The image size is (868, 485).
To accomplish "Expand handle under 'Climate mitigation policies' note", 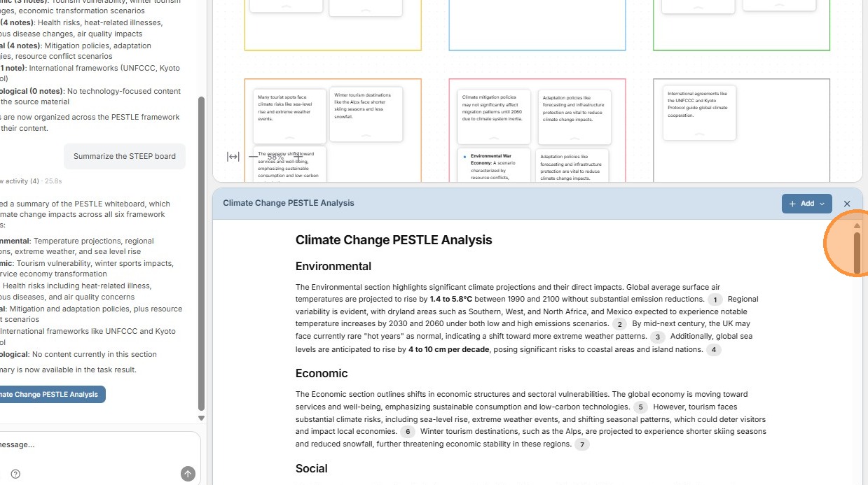I will point(495,140).
